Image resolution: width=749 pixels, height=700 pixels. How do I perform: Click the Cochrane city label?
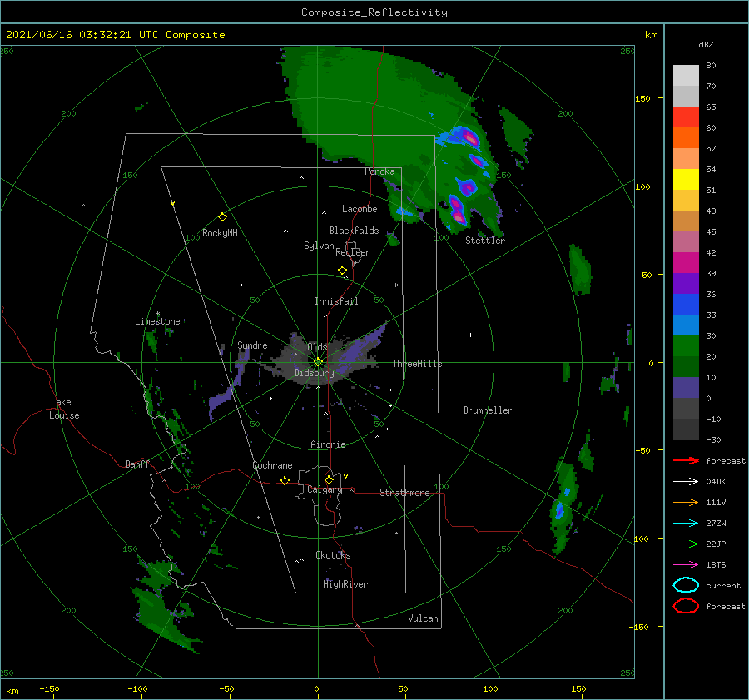(x=272, y=465)
